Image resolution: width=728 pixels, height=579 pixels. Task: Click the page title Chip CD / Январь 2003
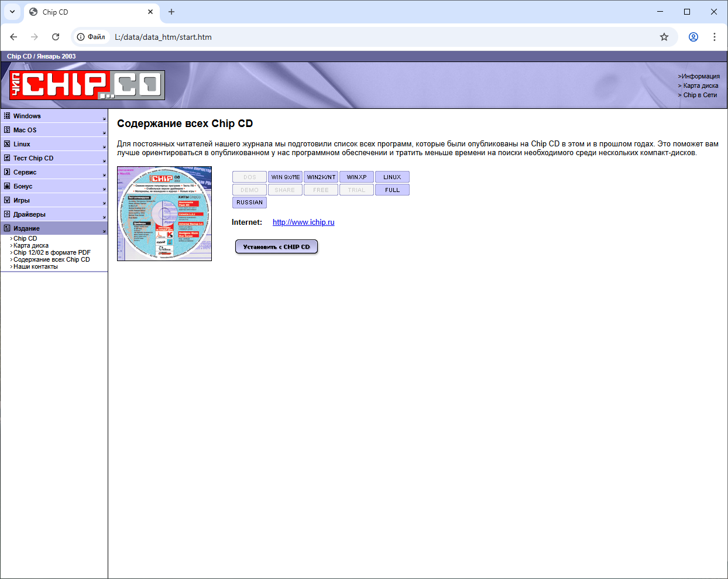42,56
